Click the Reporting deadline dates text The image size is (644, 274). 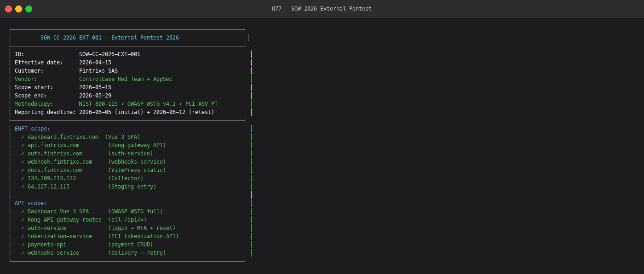[147, 112]
